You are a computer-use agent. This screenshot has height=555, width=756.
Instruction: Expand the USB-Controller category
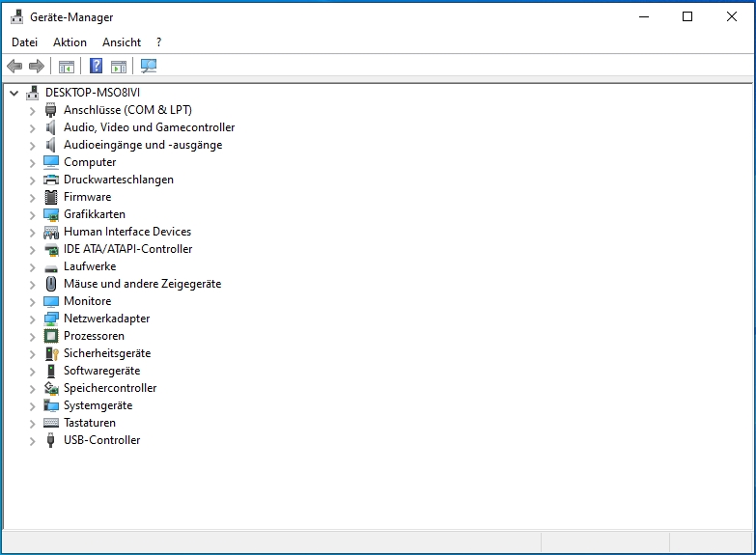point(32,441)
